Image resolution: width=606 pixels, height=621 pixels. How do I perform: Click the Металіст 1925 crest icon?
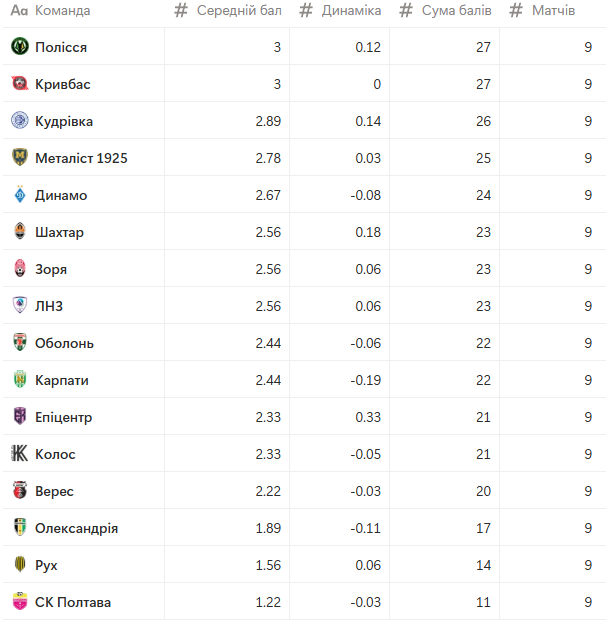click(20, 159)
